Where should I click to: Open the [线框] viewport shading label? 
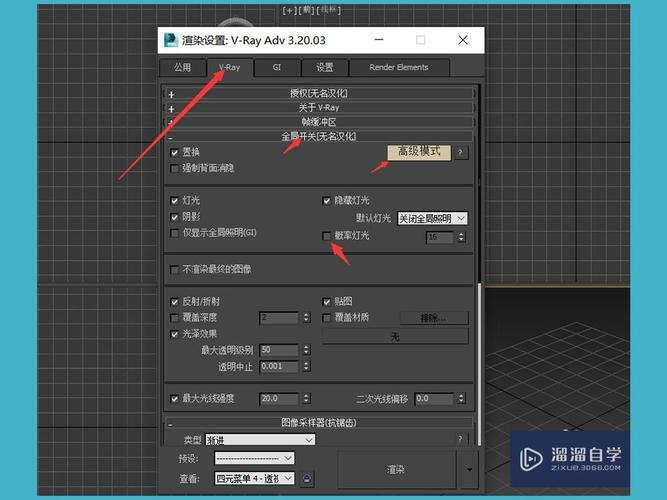329,10
